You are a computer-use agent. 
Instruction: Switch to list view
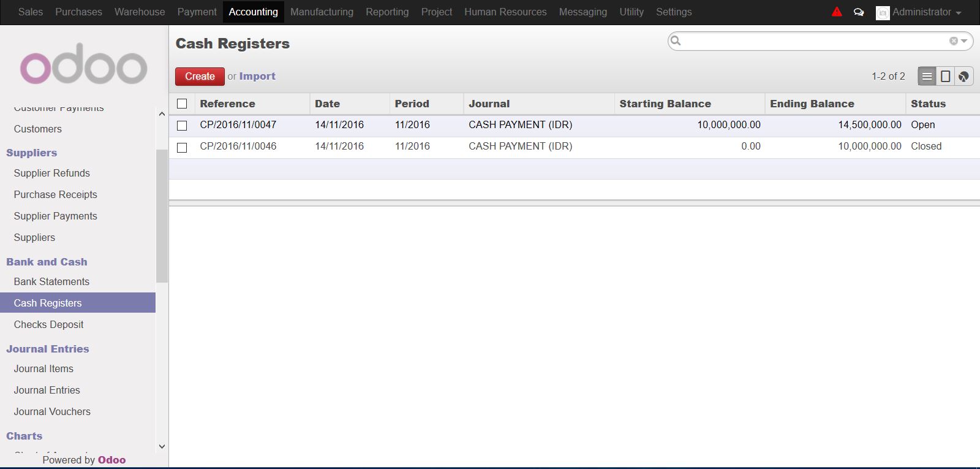pos(927,76)
